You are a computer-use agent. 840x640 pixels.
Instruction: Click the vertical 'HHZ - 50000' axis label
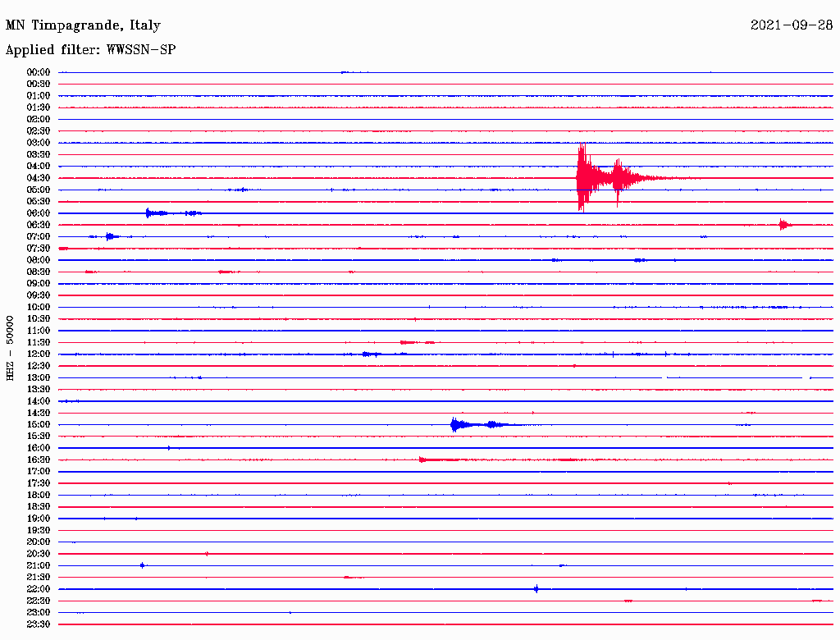tap(10, 348)
